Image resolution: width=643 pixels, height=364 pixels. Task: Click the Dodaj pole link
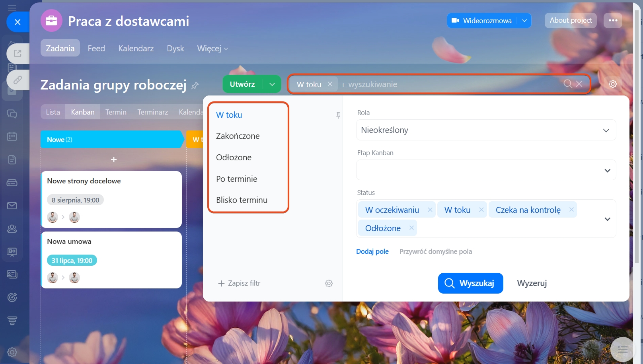(372, 251)
